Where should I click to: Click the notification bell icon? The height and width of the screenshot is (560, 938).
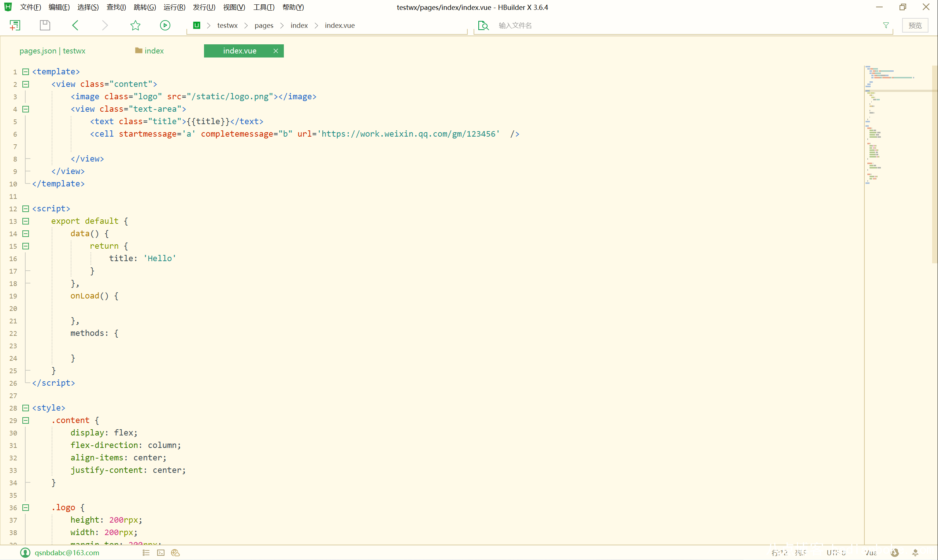click(x=915, y=552)
